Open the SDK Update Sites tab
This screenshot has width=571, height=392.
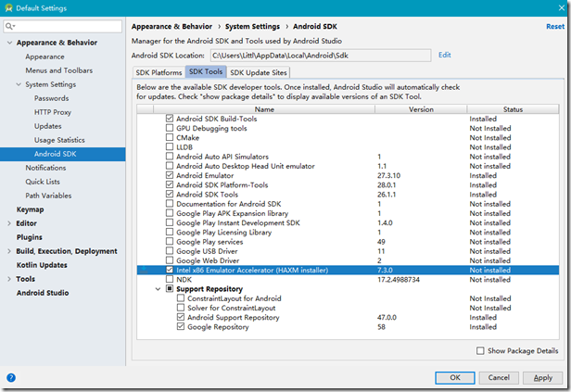point(259,72)
